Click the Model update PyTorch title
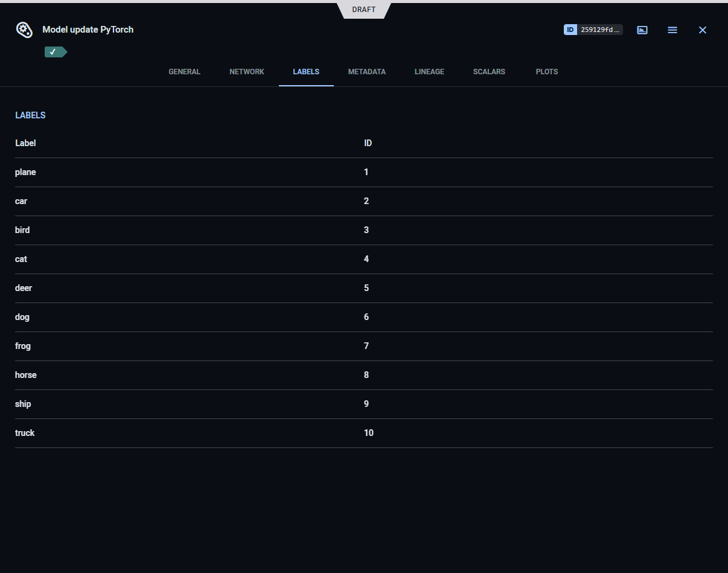 pos(88,30)
